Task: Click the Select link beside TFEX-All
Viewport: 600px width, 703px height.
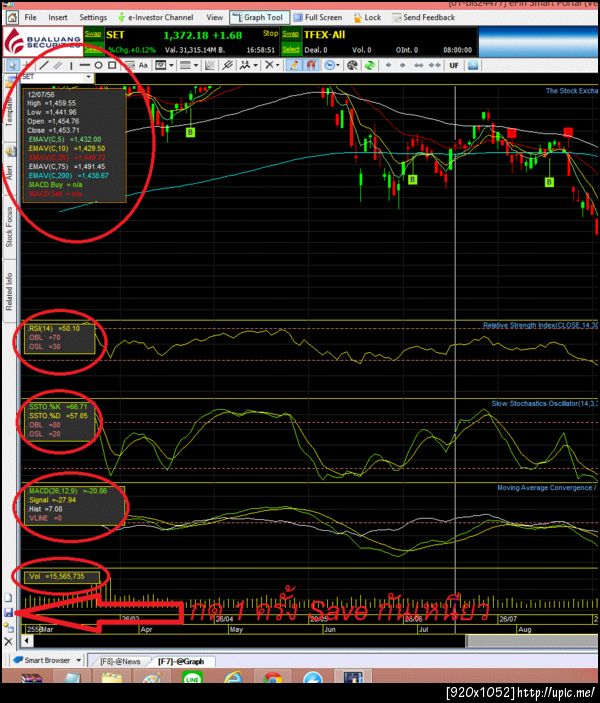Action: (x=291, y=50)
